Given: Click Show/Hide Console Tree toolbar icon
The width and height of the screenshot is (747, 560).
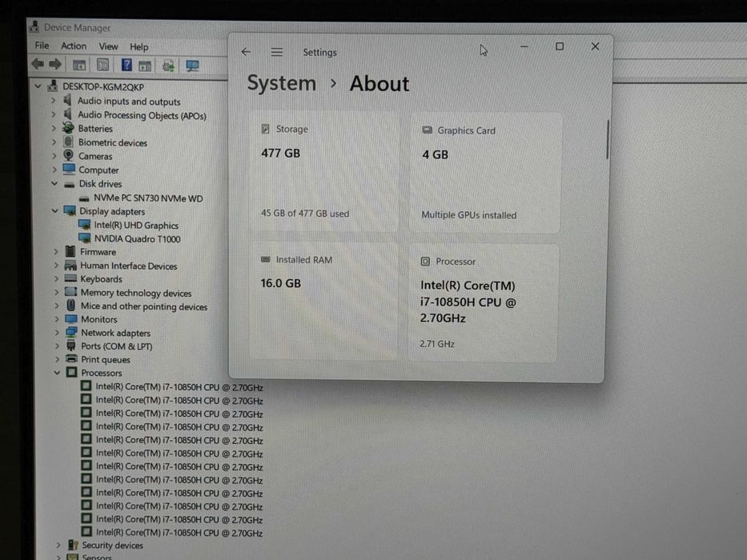Looking at the screenshot, I should (79, 66).
